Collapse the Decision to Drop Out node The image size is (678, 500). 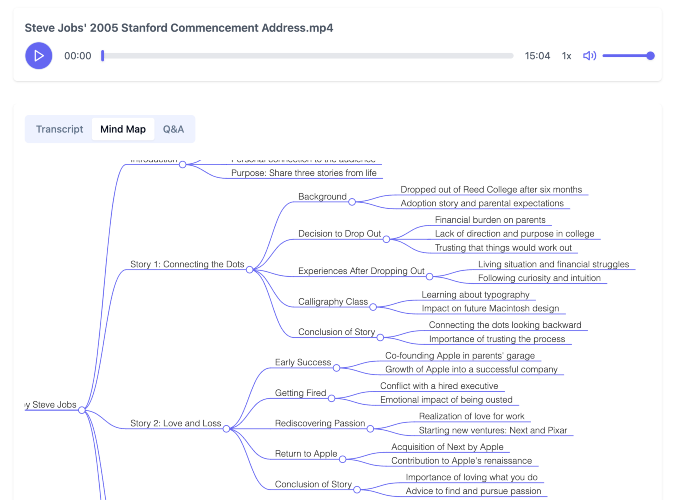(x=387, y=239)
